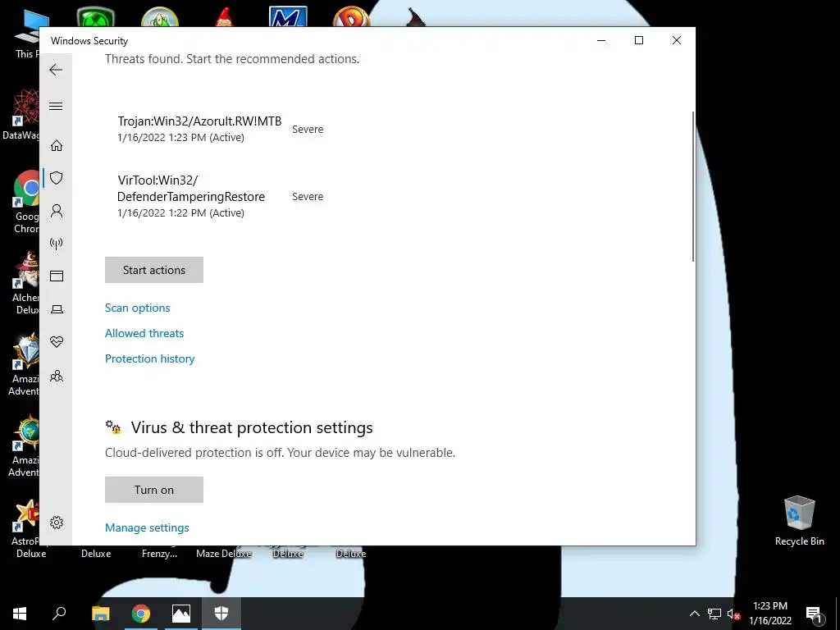Open Account protection person icon

(x=57, y=211)
